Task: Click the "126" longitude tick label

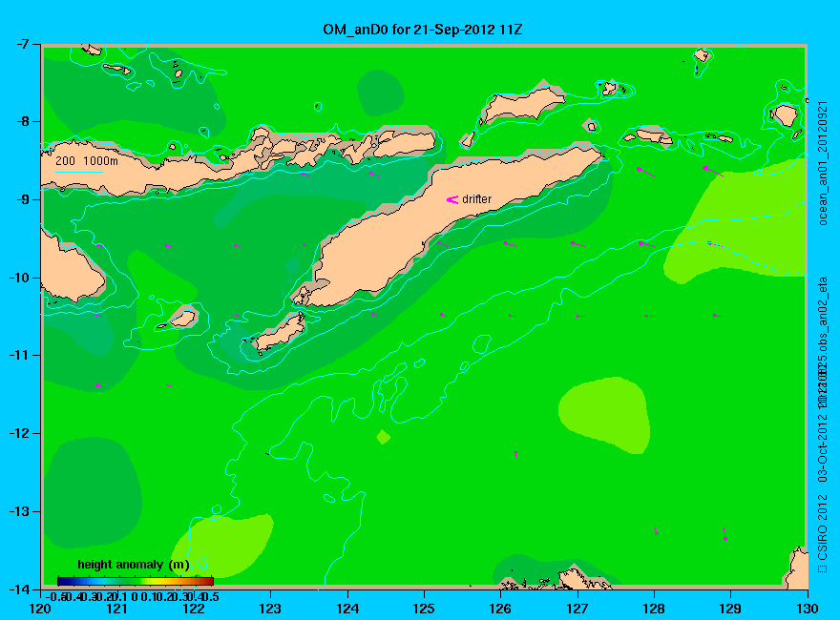Action: [501, 609]
